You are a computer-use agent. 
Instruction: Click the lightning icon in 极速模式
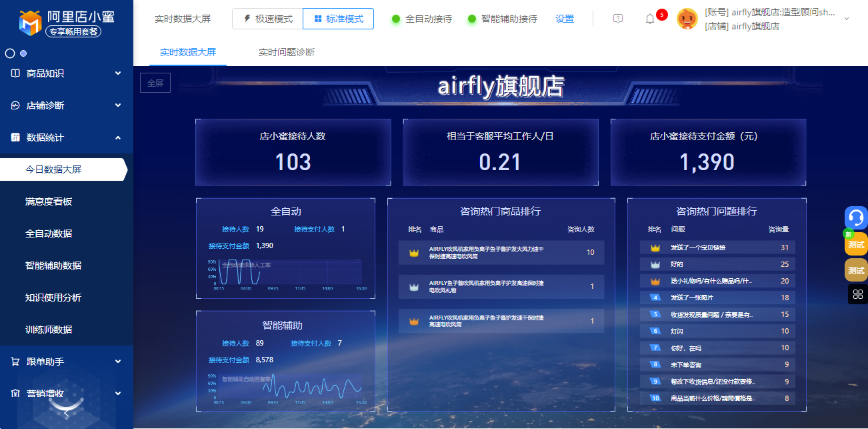[247, 19]
